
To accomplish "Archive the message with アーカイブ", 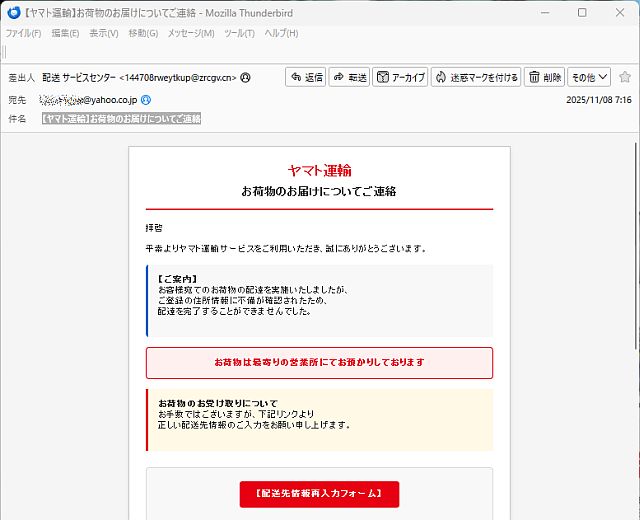I will point(400,77).
